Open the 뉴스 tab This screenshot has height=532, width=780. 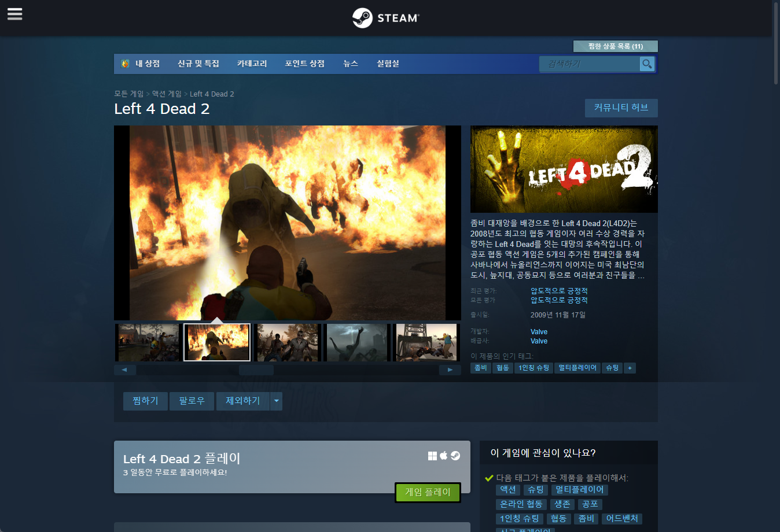pos(351,64)
